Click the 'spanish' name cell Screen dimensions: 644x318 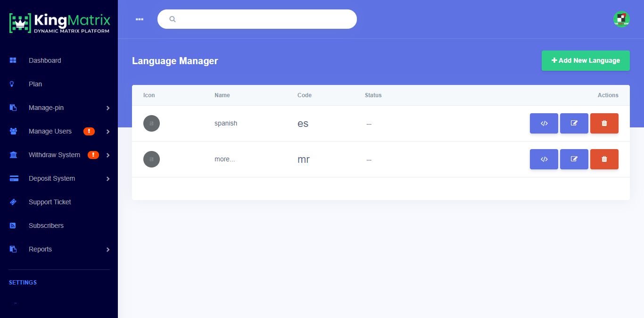click(x=226, y=123)
